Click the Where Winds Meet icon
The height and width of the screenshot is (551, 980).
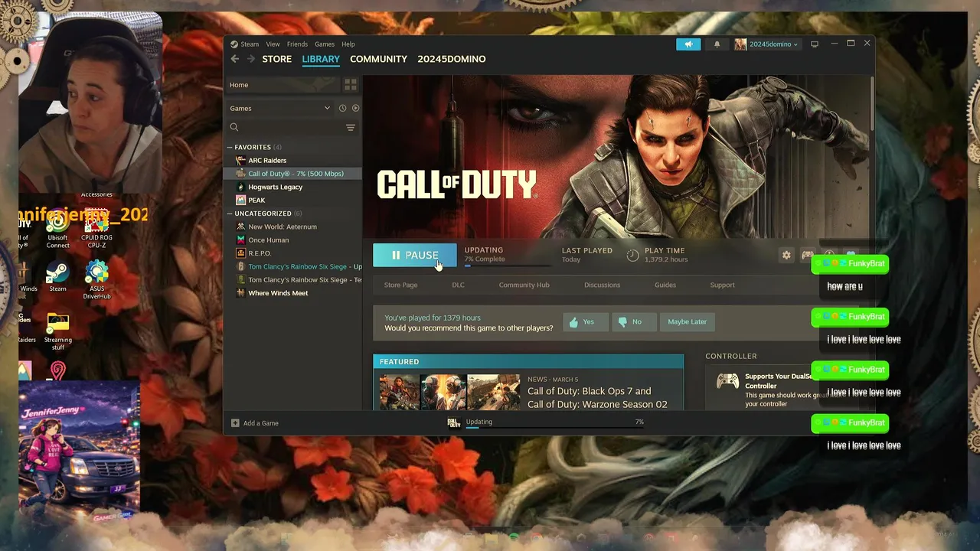click(x=240, y=293)
